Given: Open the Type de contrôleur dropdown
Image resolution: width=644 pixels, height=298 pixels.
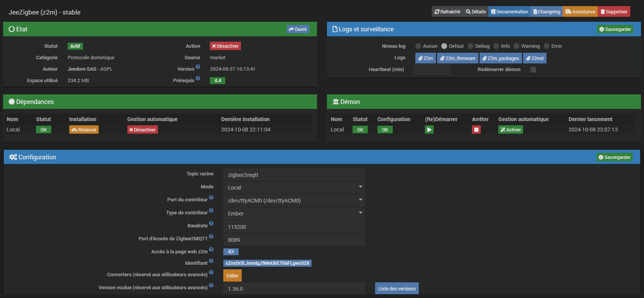Looking at the screenshot, I should pos(294,214).
